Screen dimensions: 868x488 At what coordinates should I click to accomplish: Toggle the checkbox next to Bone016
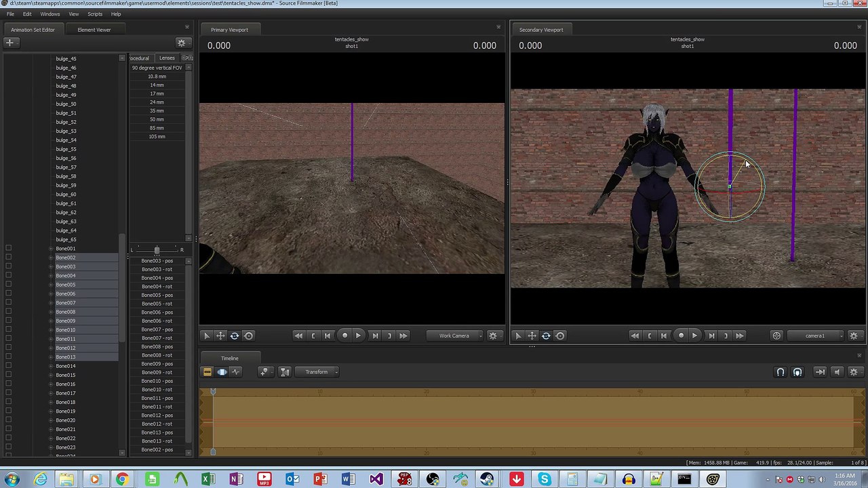pos(8,384)
